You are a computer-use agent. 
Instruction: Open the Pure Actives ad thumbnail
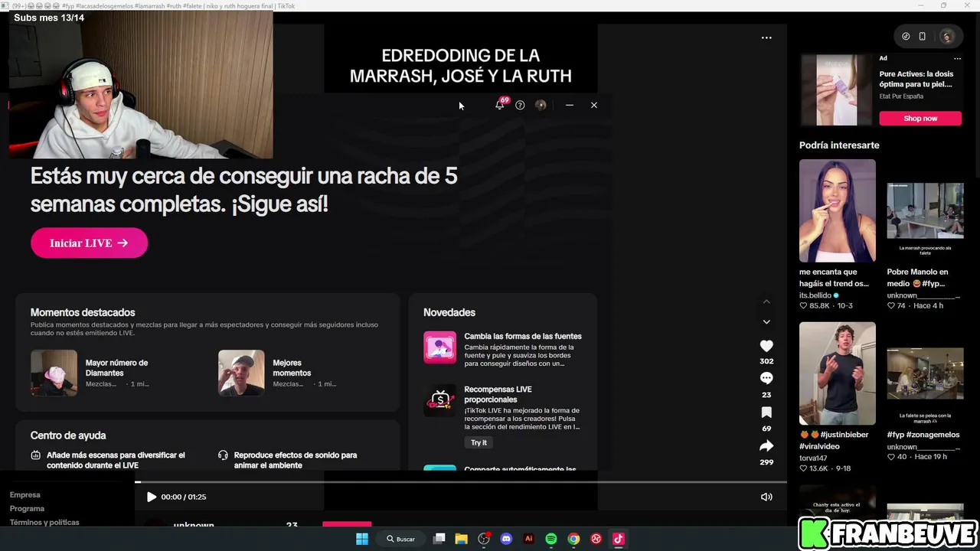837,90
